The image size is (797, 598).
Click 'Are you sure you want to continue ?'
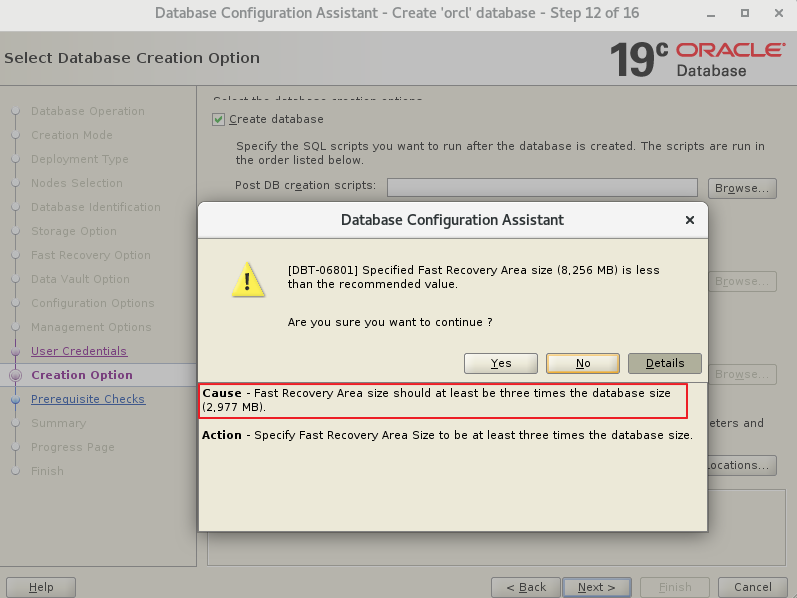coord(390,322)
